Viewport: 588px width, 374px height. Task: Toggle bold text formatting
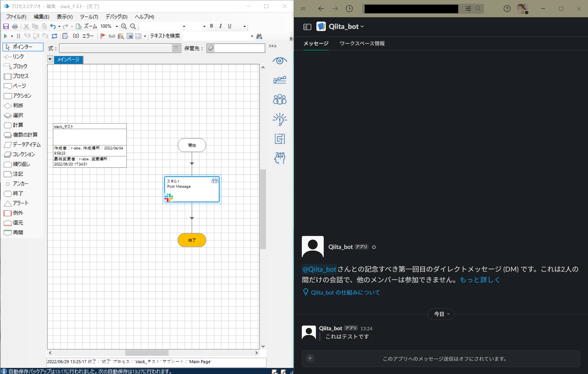211,26
